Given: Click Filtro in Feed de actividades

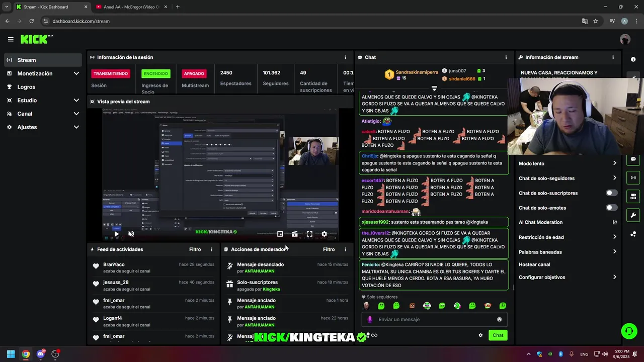Looking at the screenshot, I should pos(195,249).
